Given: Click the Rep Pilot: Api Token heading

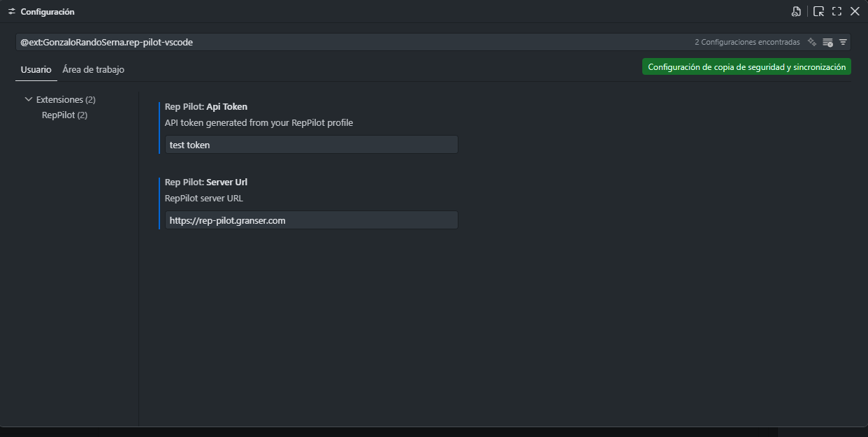Looking at the screenshot, I should pyautogui.click(x=206, y=107).
